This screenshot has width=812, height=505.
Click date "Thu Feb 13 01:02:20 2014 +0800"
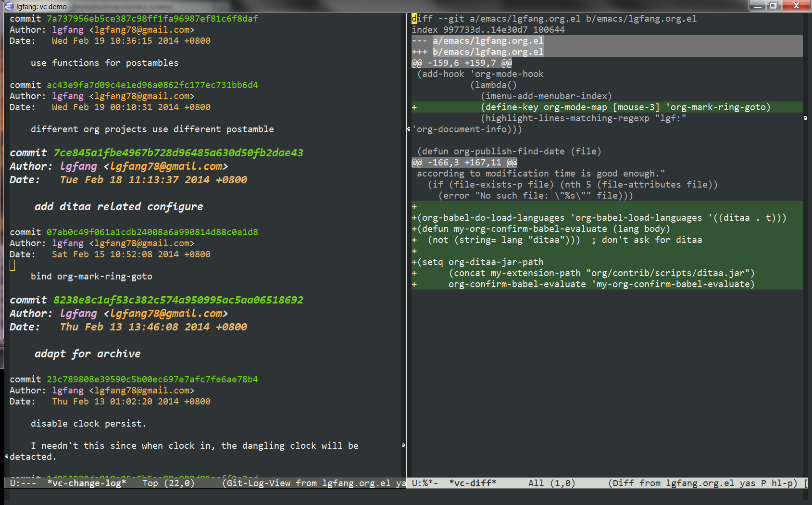click(x=131, y=402)
